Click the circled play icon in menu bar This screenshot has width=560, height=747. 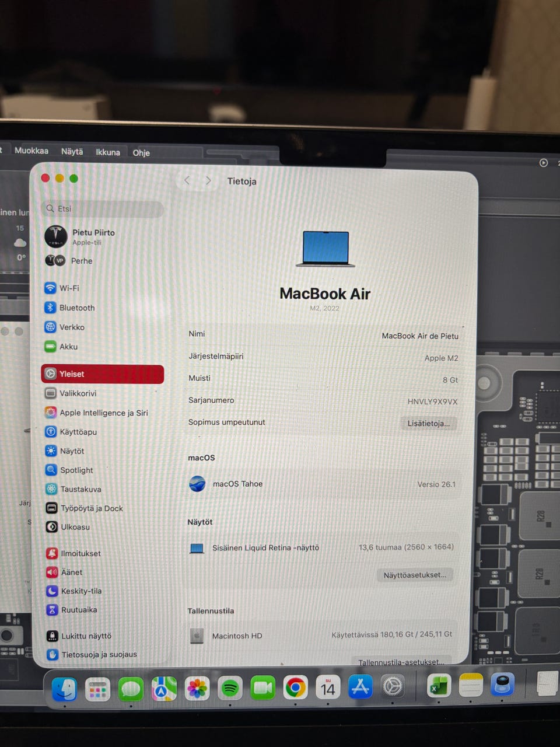tap(544, 163)
